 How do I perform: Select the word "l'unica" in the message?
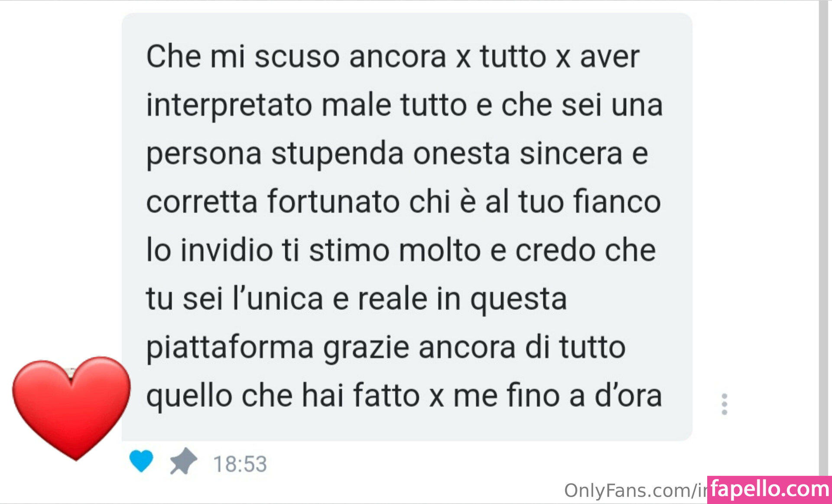click(278, 299)
